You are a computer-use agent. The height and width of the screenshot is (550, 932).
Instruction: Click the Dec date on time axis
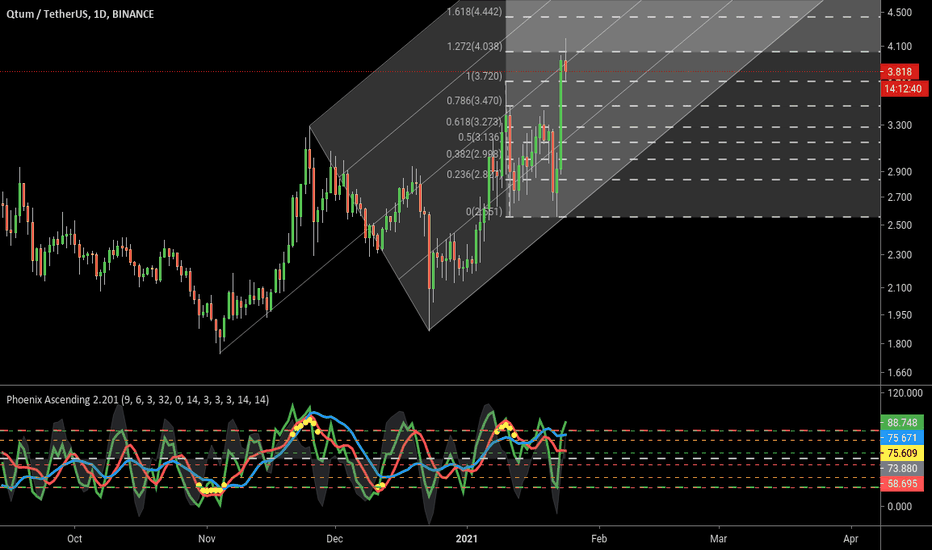click(x=335, y=539)
